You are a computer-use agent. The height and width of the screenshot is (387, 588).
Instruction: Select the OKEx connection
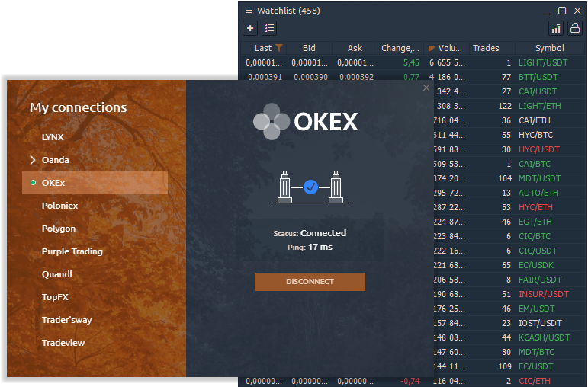point(95,183)
